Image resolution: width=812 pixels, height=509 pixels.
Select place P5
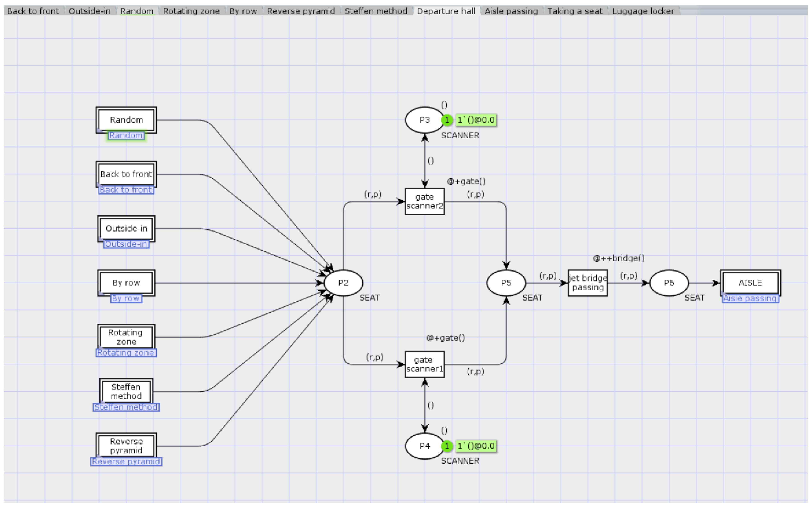(x=506, y=283)
